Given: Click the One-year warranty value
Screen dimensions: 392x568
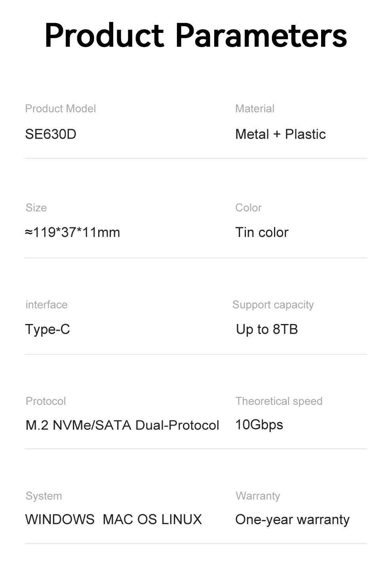Looking at the screenshot, I should click(292, 519).
